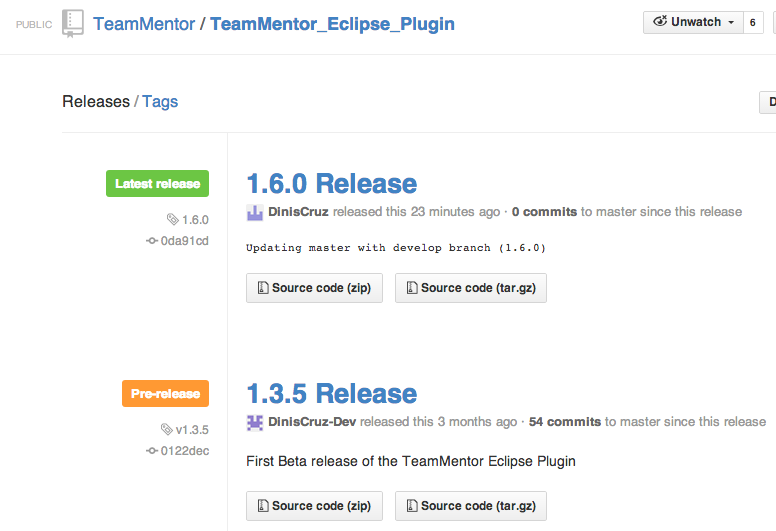
Task: Click the commit icon beside 0122dec
Action: tap(152, 451)
